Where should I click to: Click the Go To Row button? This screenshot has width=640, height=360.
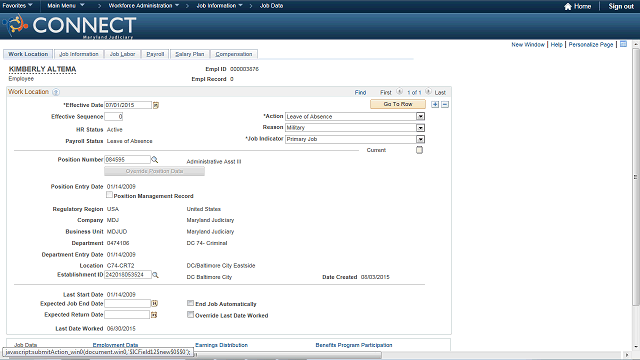click(398, 104)
